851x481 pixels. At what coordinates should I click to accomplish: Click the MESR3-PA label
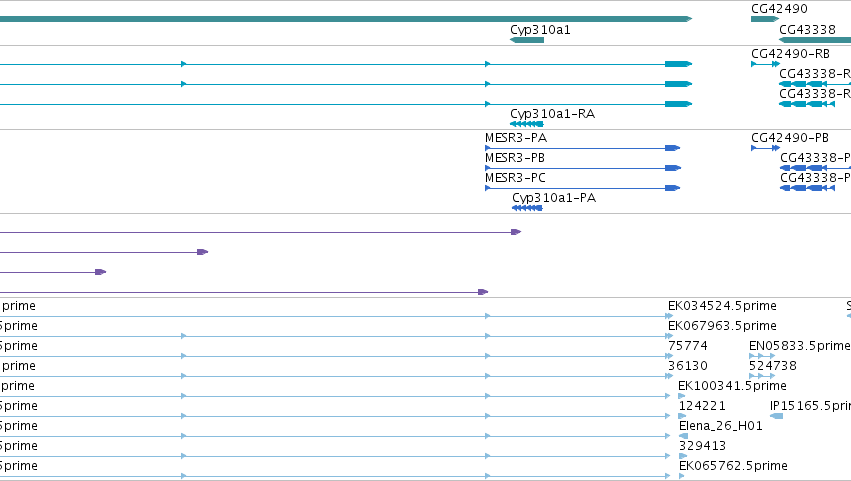516,138
